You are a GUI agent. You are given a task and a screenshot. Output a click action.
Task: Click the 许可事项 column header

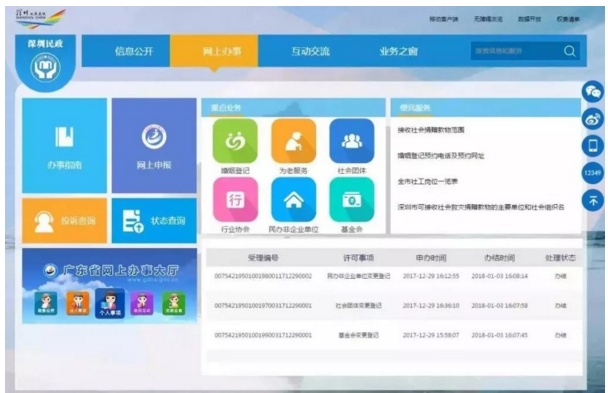(x=358, y=258)
